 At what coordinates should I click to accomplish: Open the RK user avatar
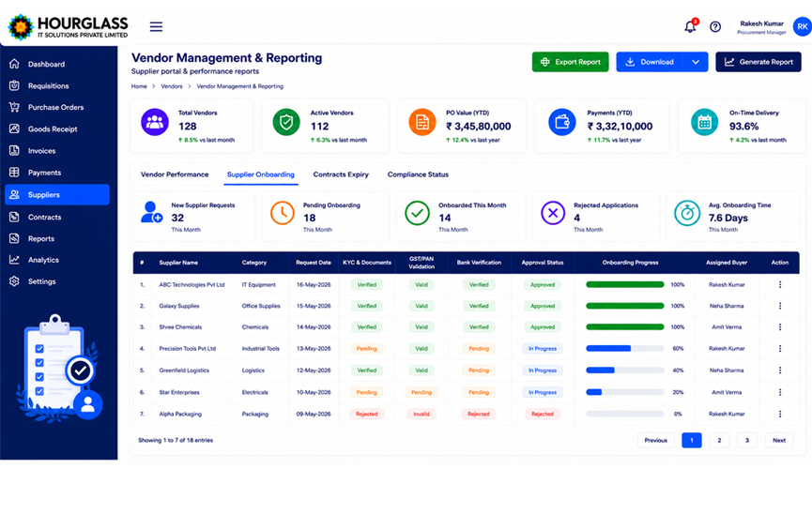point(803,26)
